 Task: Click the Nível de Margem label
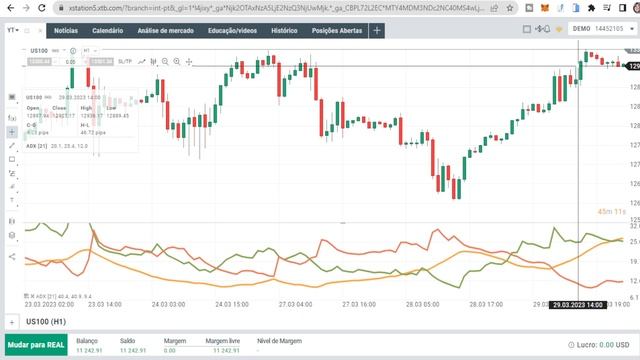tap(279, 341)
